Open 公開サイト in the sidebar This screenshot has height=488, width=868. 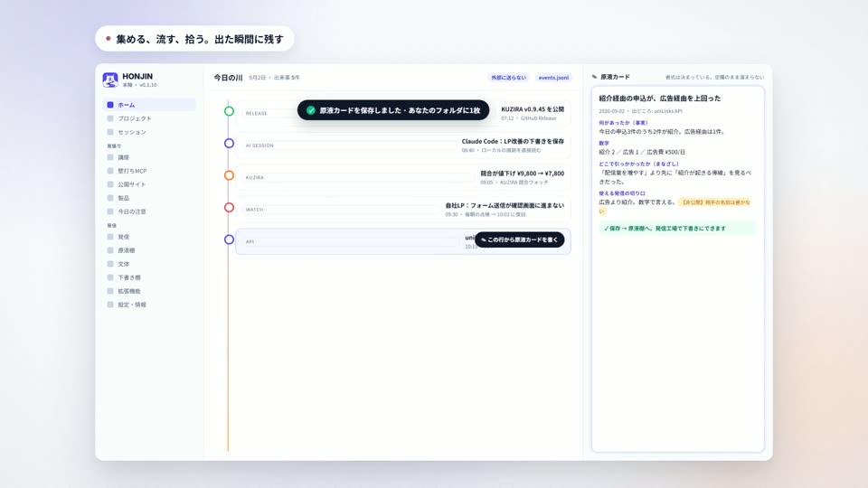[x=149, y=184]
